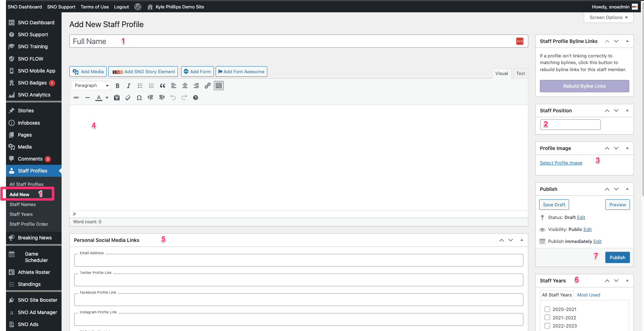Clear formatting with eraser icon
Image resolution: width=644 pixels, height=331 pixels.
coord(128,98)
